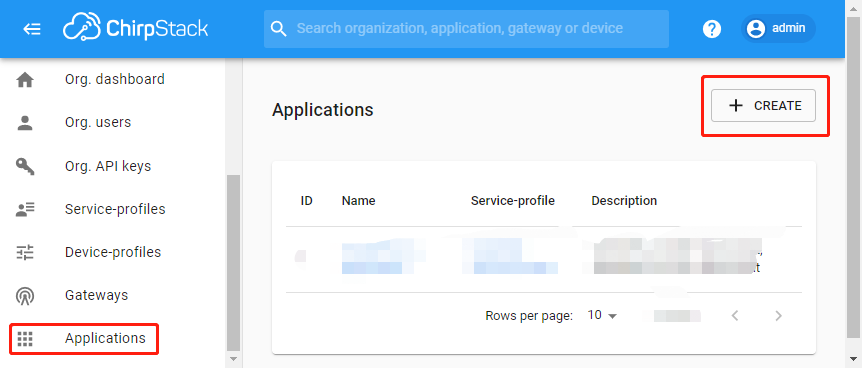Click the sidebar scroll down arrow
The height and width of the screenshot is (368, 862).
click(x=233, y=359)
